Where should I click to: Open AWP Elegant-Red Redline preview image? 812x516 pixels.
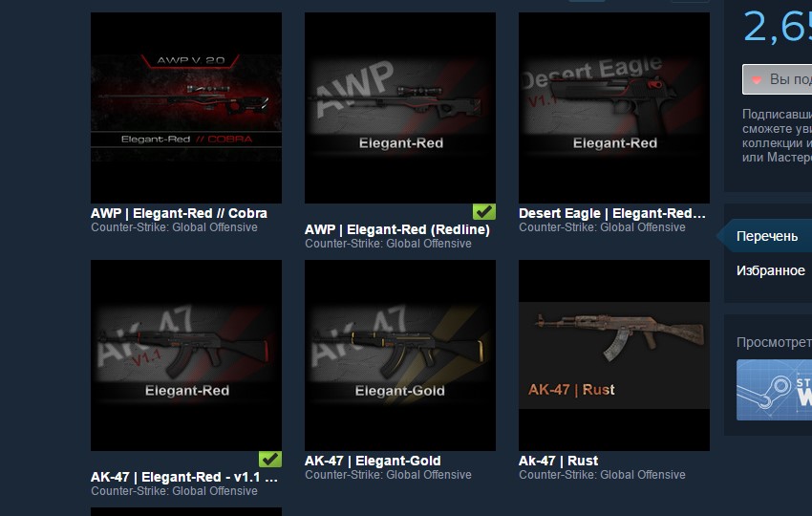[x=400, y=108]
